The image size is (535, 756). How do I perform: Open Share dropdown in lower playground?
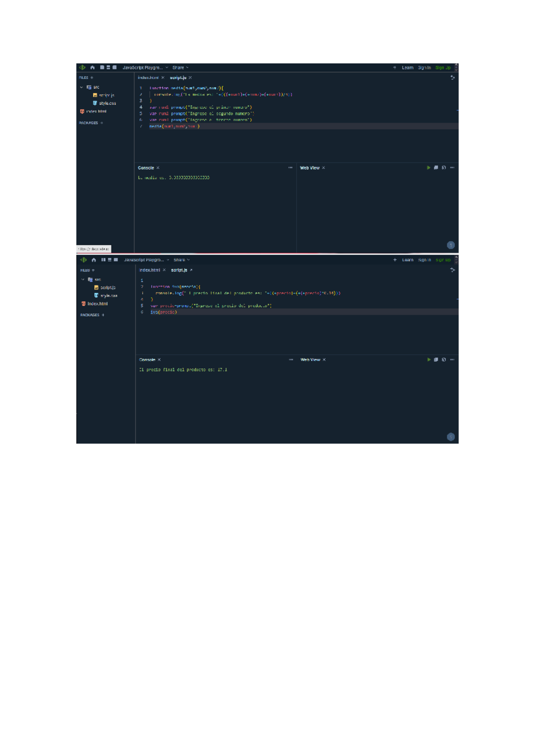(181, 260)
